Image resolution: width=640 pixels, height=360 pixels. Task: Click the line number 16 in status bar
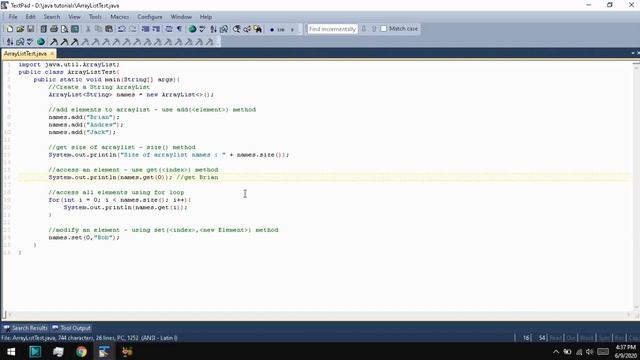click(x=526, y=338)
